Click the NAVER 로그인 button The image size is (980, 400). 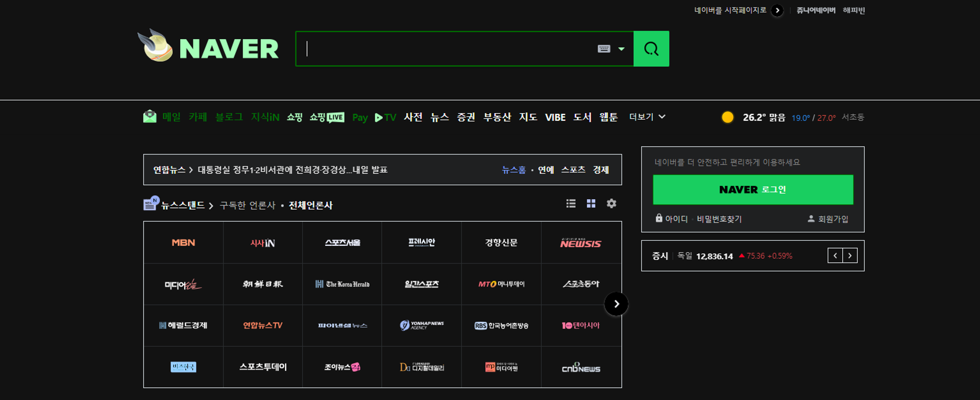753,189
